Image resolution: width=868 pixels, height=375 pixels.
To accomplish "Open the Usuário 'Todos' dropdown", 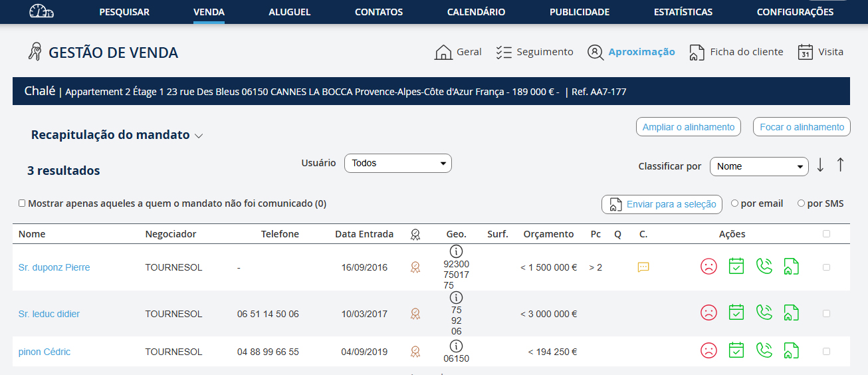I will point(397,163).
